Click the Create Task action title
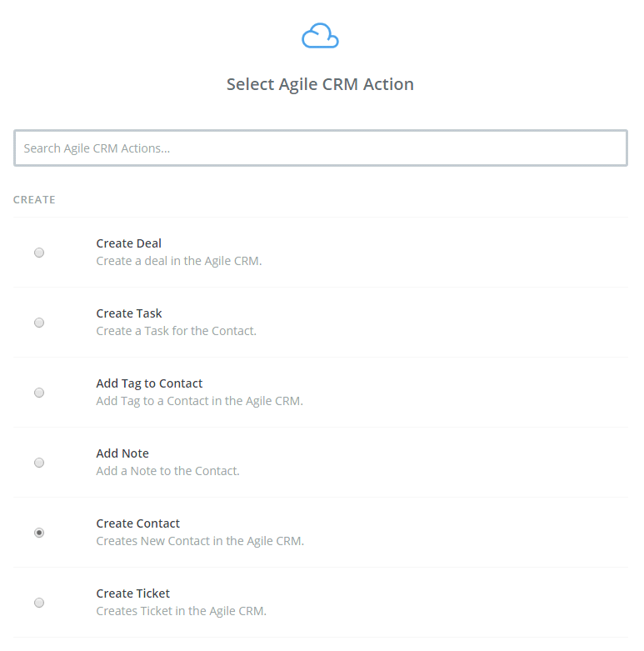The height and width of the screenshot is (651, 644). point(129,313)
